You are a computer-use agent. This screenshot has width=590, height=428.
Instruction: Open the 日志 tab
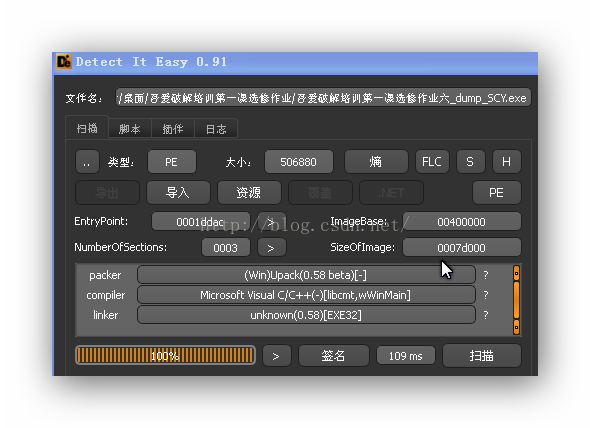point(216,129)
